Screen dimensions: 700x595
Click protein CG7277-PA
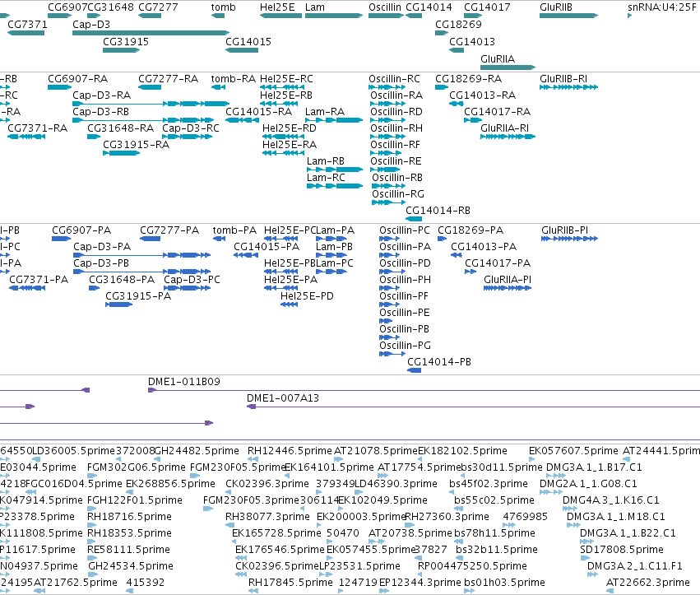coord(151,239)
